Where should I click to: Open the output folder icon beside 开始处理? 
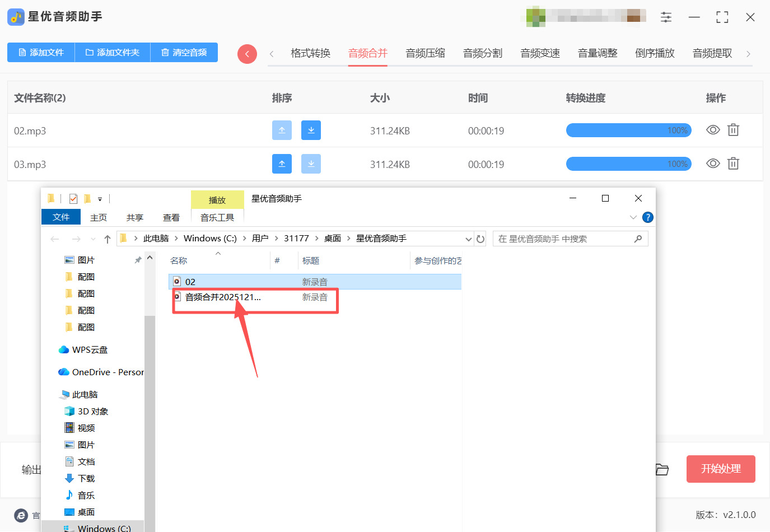point(662,469)
